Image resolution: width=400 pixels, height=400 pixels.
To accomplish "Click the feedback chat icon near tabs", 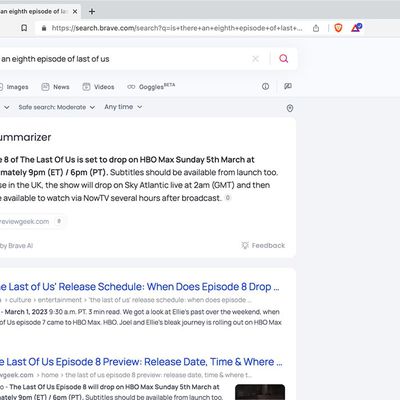I will (x=288, y=86).
